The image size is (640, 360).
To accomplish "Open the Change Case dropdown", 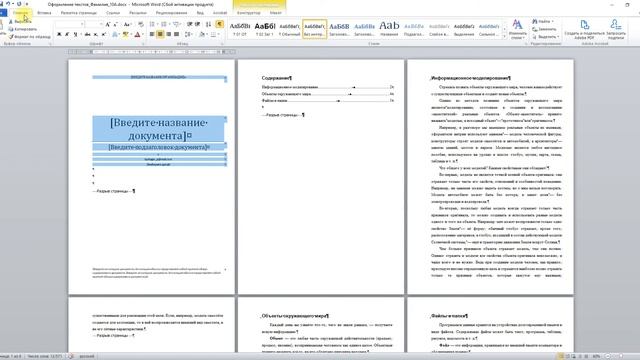I will [127, 24].
